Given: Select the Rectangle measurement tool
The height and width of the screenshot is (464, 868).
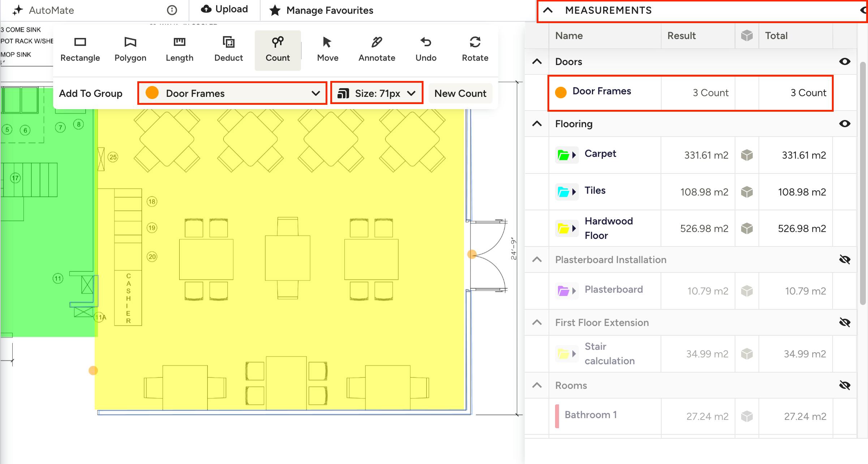Looking at the screenshot, I should pos(80,50).
